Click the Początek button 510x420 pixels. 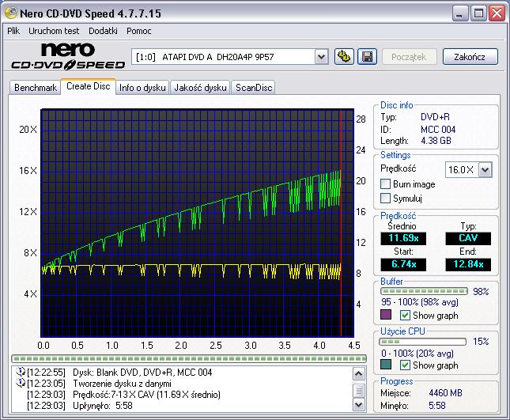tap(409, 57)
